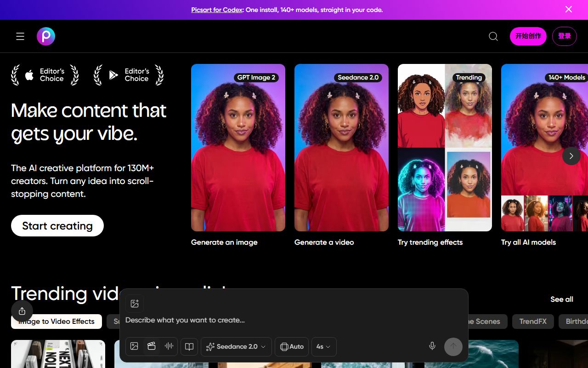The image size is (588, 368).
Task: Click the send arrow button
Action: pos(453,346)
